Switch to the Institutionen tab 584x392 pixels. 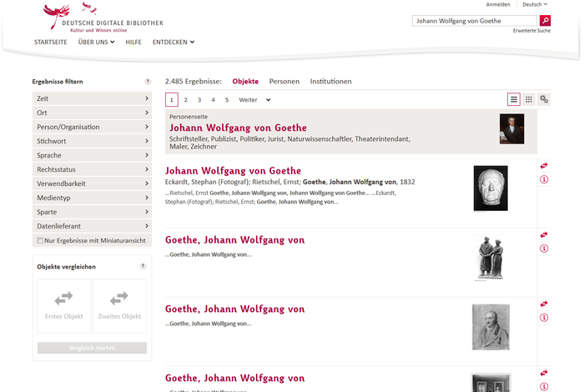point(330,81)
